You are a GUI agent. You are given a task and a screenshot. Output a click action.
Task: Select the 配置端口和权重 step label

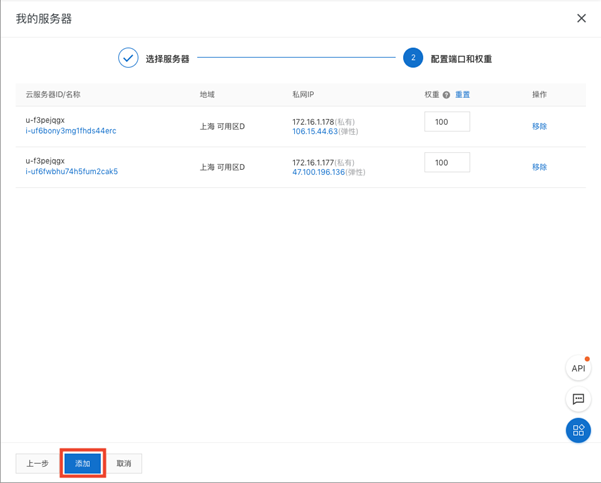[461, 59]
